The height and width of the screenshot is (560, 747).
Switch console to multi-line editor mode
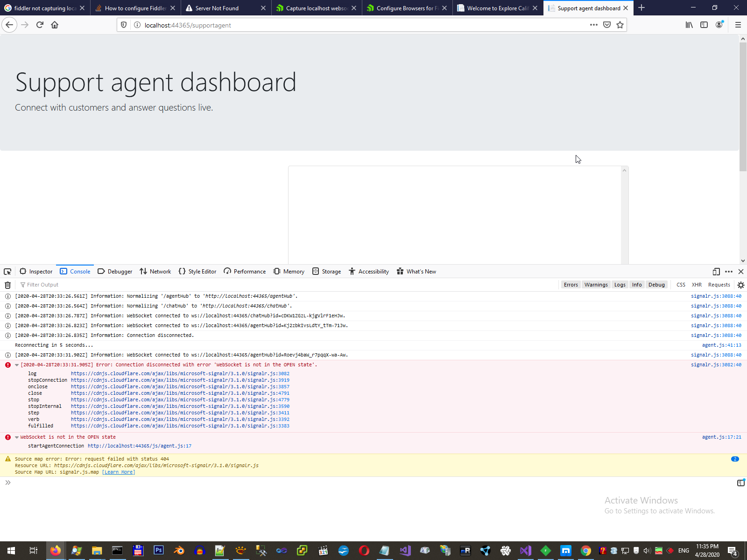(x=741, y=483)
